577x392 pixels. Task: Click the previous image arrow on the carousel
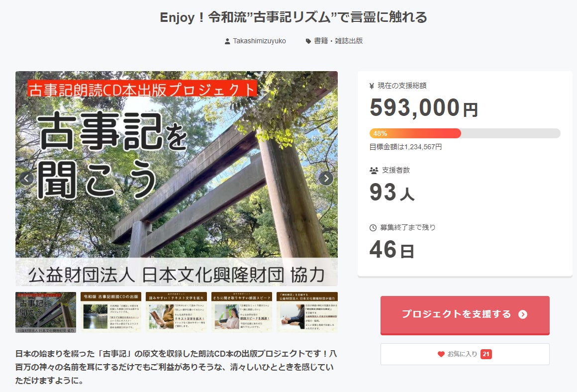[x=26, y=179]
